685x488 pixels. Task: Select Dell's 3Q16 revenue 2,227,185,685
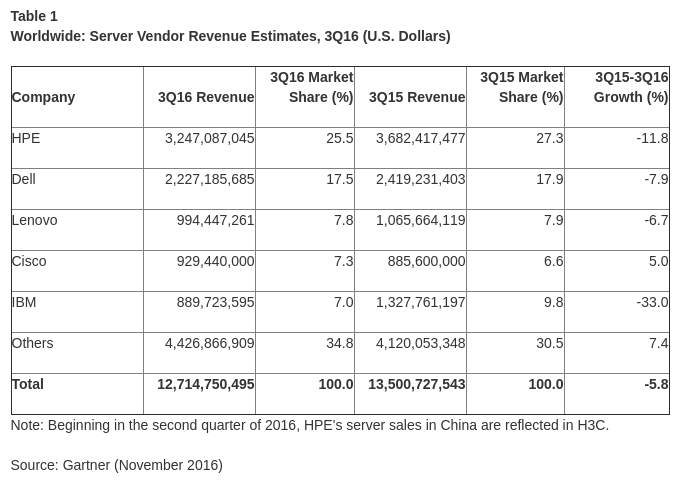click(x=209, y=179)
